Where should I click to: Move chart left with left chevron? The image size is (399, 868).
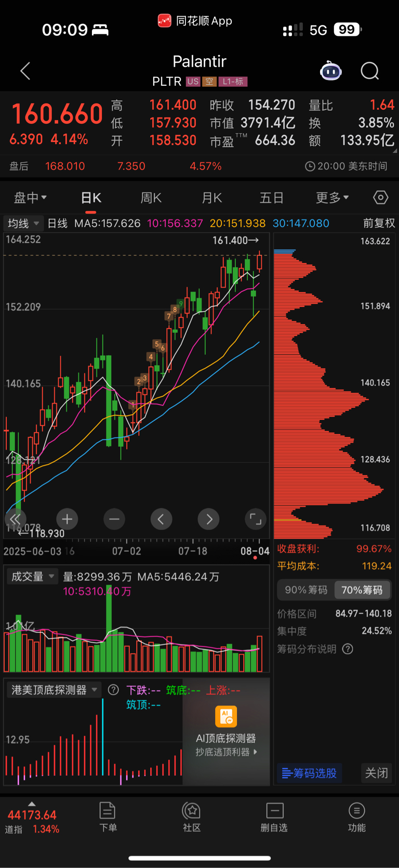(161, 519)
